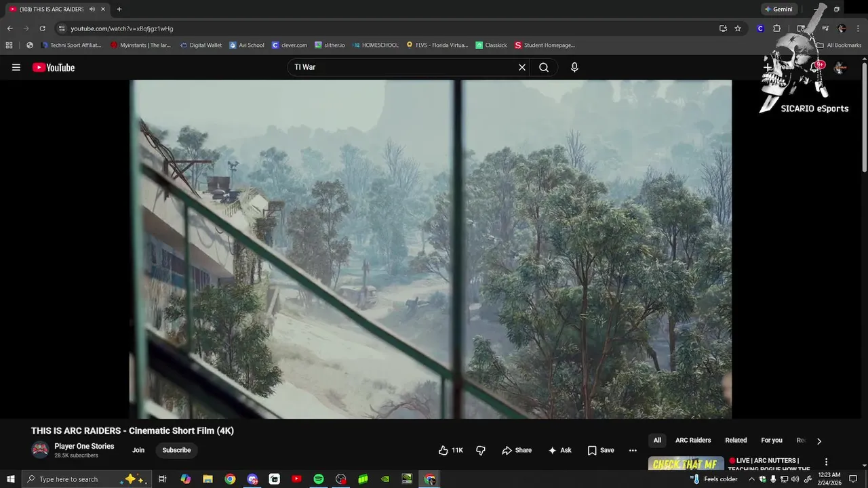Viewport: 868px width, 488px height.
Task: Open Spotify from taskbar
Action: pyautogui.click(x=319, y=479)
